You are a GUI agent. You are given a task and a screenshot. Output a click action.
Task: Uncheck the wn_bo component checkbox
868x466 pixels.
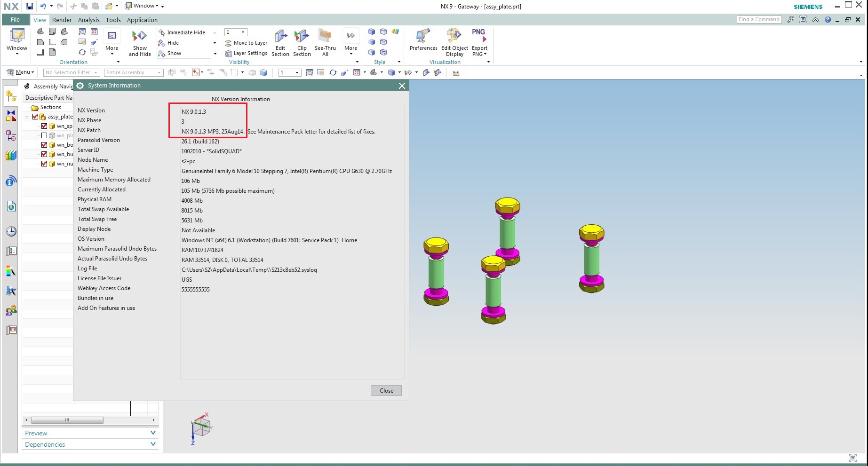[44, 145]
